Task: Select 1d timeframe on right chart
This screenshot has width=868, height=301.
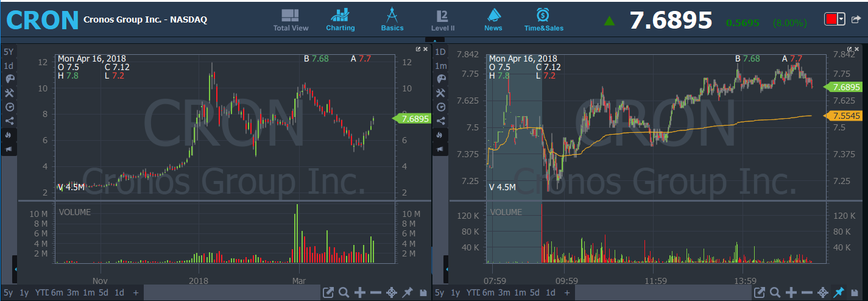Action: (x=551, y=292)
